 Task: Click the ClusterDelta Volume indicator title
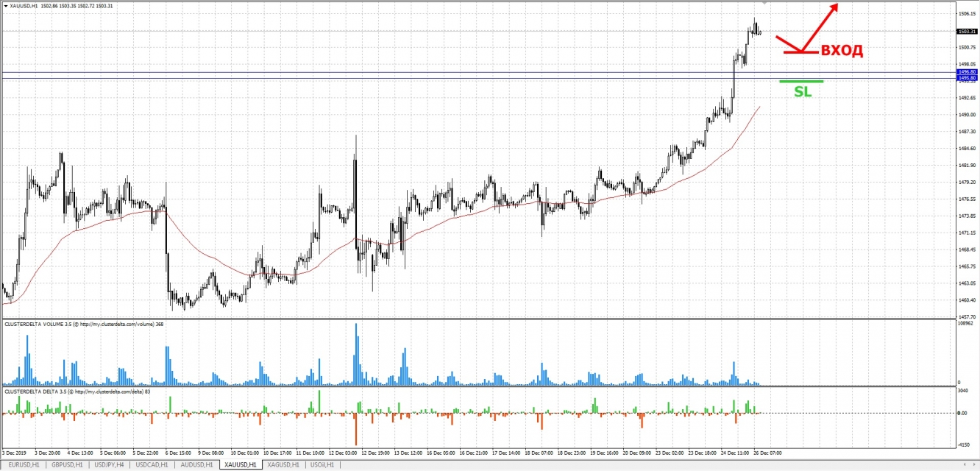(x=79, y=324)
